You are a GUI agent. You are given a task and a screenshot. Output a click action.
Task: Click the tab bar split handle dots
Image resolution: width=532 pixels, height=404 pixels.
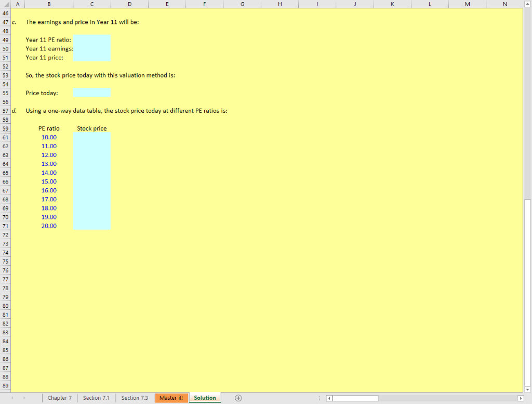click(320, 398)
